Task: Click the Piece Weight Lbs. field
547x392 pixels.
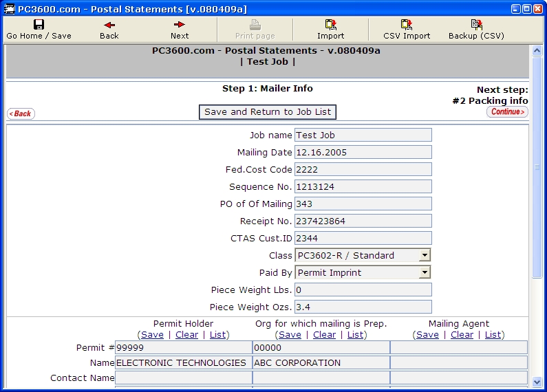Action: tap(363, 290)
